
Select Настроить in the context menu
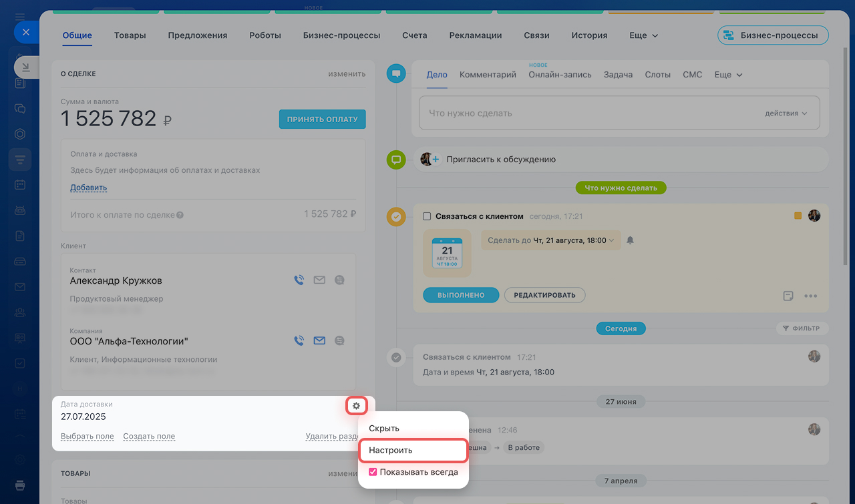pyautogui.click(x=413, y=450)
